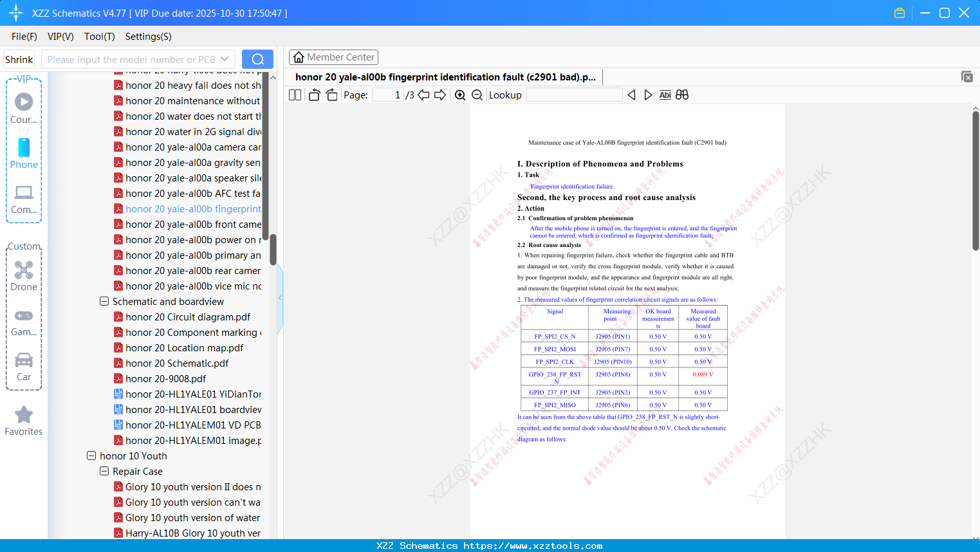Click the binoculars search icon
Viewport: 980px width, 552px height.
pos(682,95)
